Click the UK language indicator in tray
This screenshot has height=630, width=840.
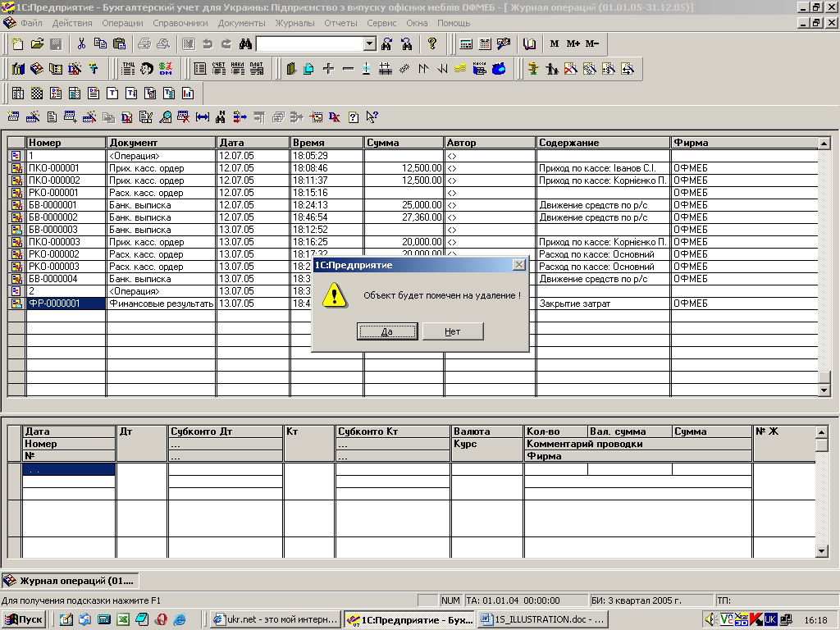point(770,620)
